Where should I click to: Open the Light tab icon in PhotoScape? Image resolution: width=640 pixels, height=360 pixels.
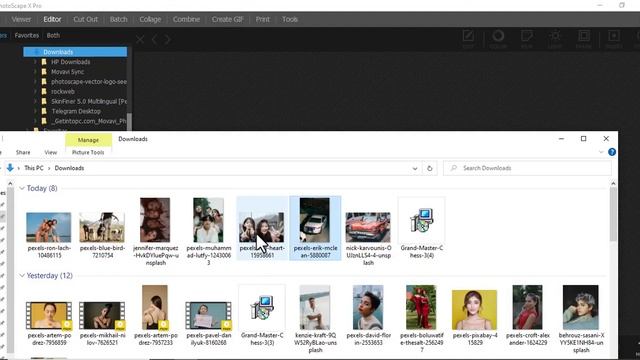(x=555, y=36)
